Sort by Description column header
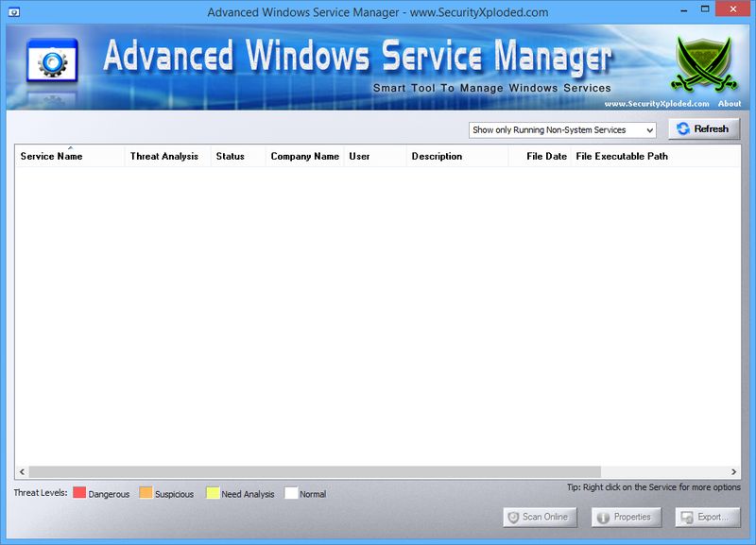The height and width of the screenshot is (545, 756). point(457,156)
